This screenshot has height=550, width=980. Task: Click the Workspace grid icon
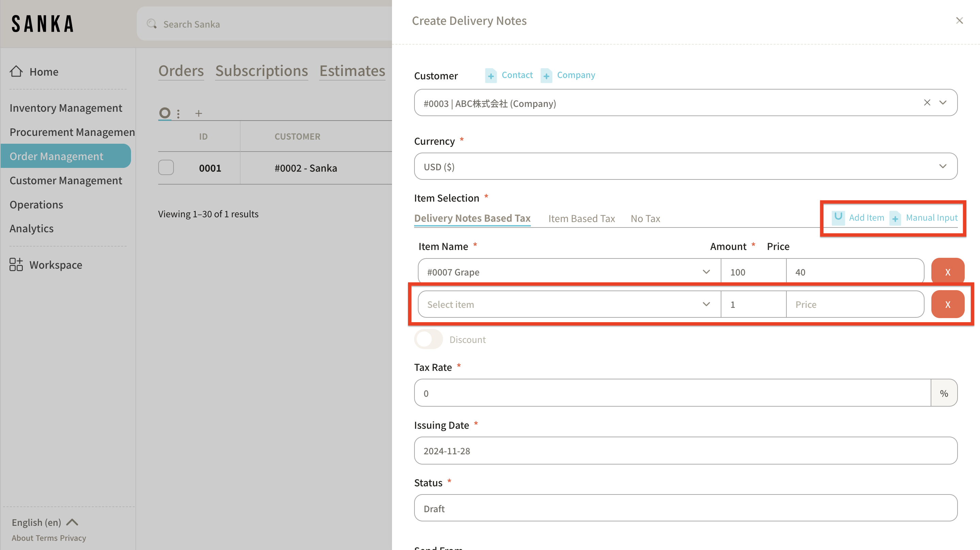point(16,264)
